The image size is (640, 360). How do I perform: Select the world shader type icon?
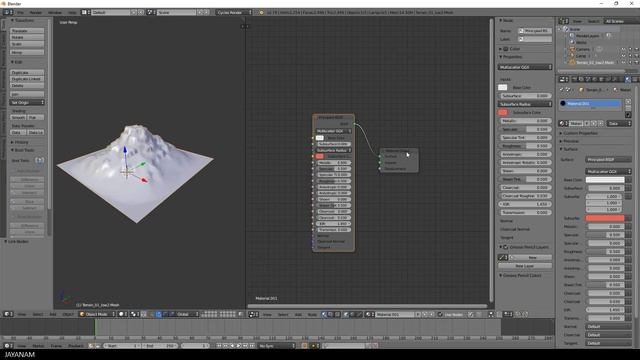point(353,314)
